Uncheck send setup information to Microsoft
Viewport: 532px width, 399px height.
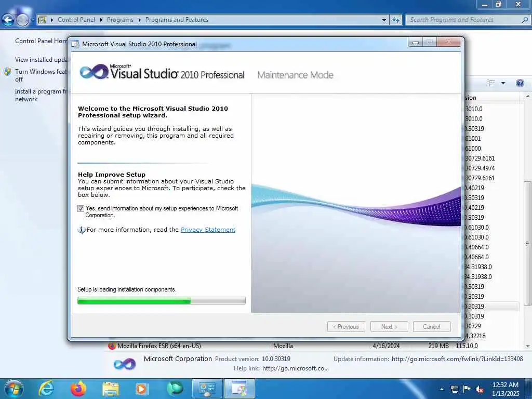[81, 208]
